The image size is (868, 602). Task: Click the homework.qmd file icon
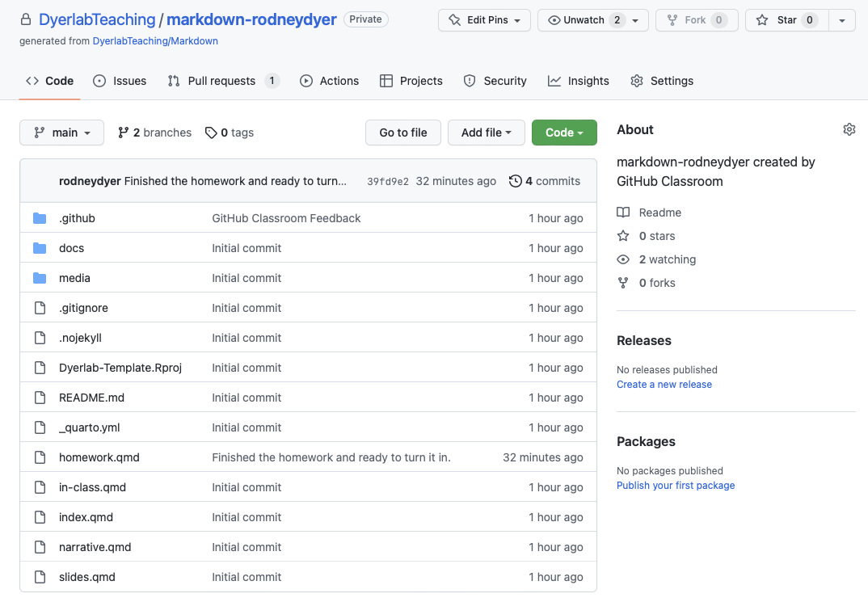click(x=40, y=457)
